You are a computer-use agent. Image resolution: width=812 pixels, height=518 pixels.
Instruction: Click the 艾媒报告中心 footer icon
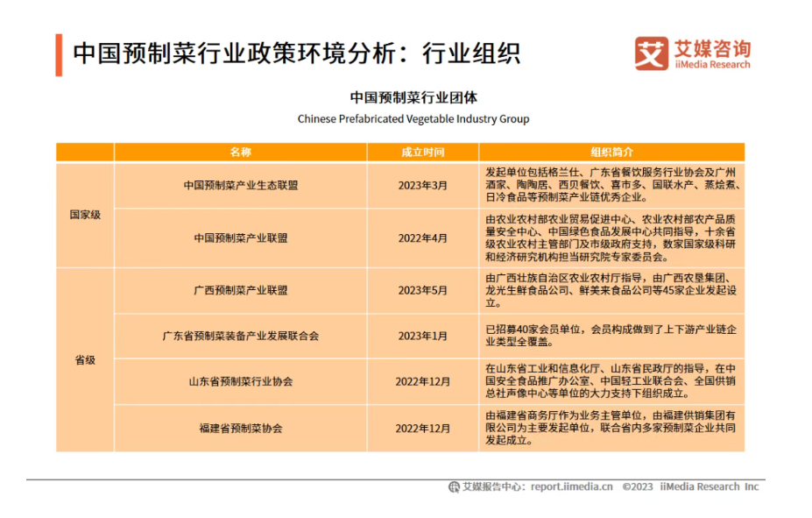pos(454,487)
